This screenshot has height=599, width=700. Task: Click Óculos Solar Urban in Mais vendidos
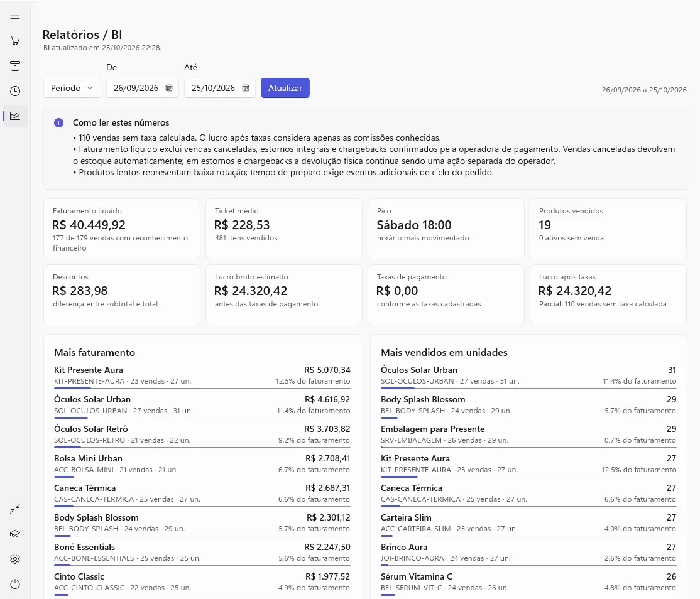point(528,375)
